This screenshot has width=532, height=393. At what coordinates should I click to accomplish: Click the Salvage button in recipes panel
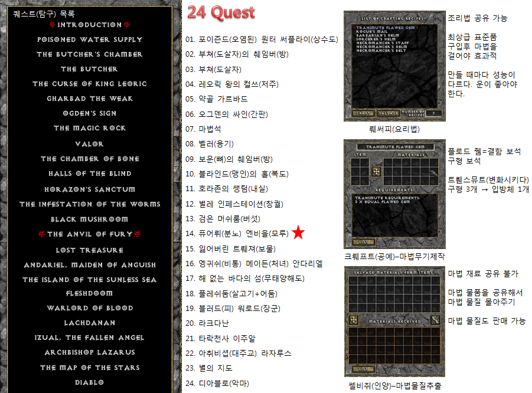click(x=389, y=113)
